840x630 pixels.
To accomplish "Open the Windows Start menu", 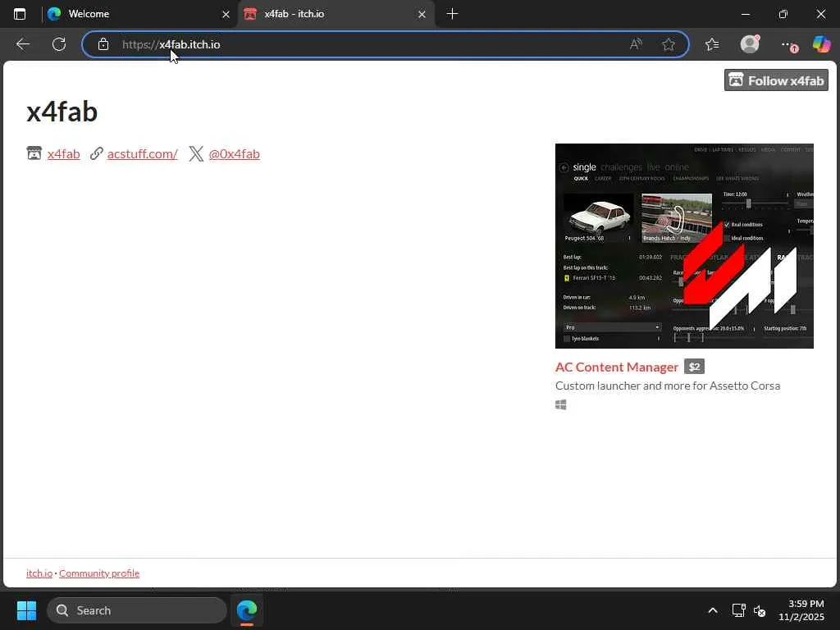I will 26,610.
